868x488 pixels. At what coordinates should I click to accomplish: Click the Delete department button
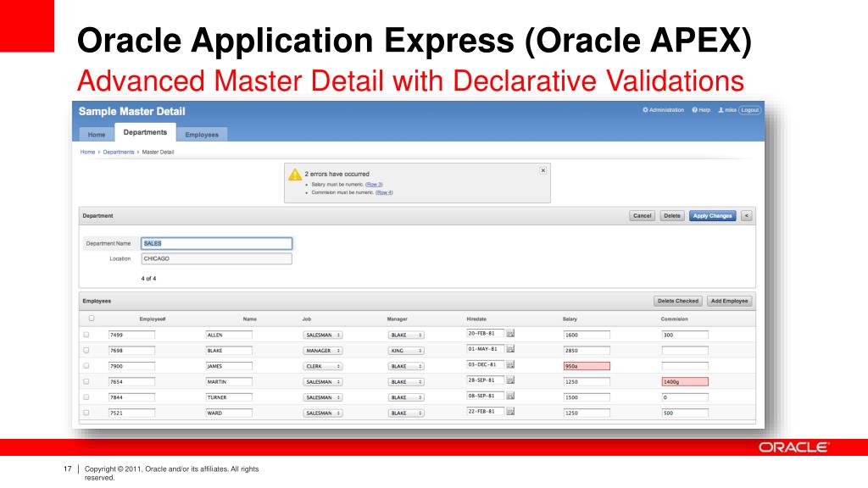point(672,216)
